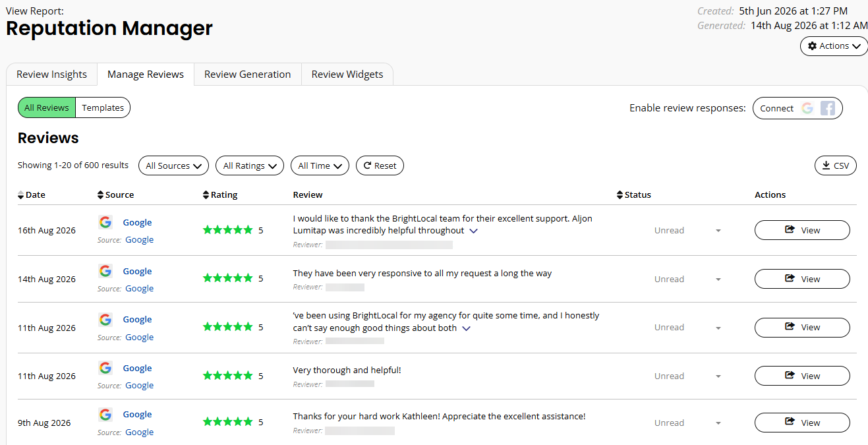Click Google logo on 9th Aug review
The height and width of the screenshot is (445, 868).
(105, 414)
